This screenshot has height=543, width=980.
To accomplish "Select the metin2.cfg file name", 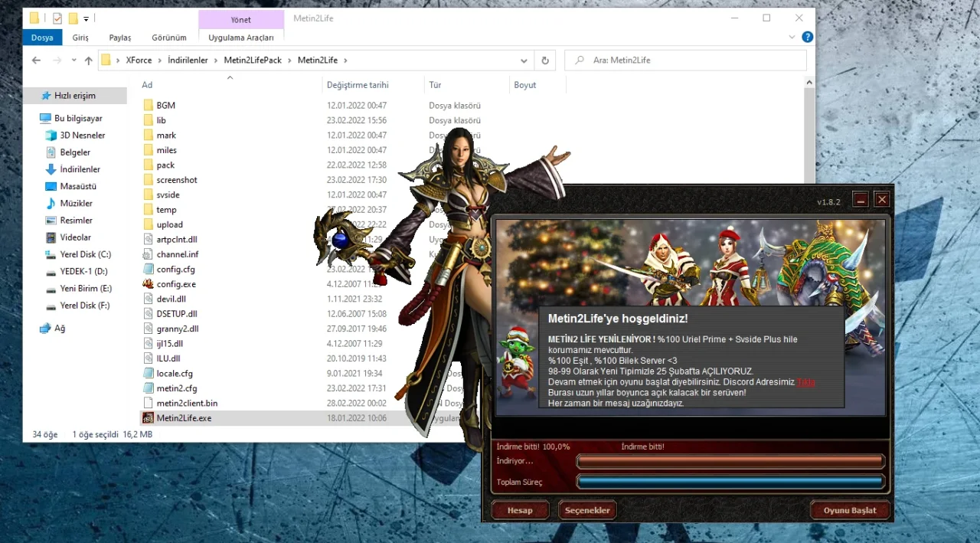I will click(177, 388).
